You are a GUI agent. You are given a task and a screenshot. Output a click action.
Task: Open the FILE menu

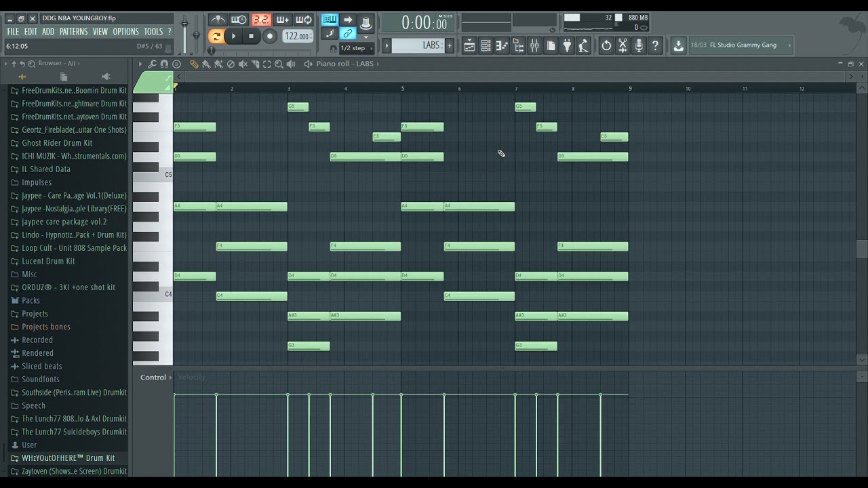click(x=13, y=31)
